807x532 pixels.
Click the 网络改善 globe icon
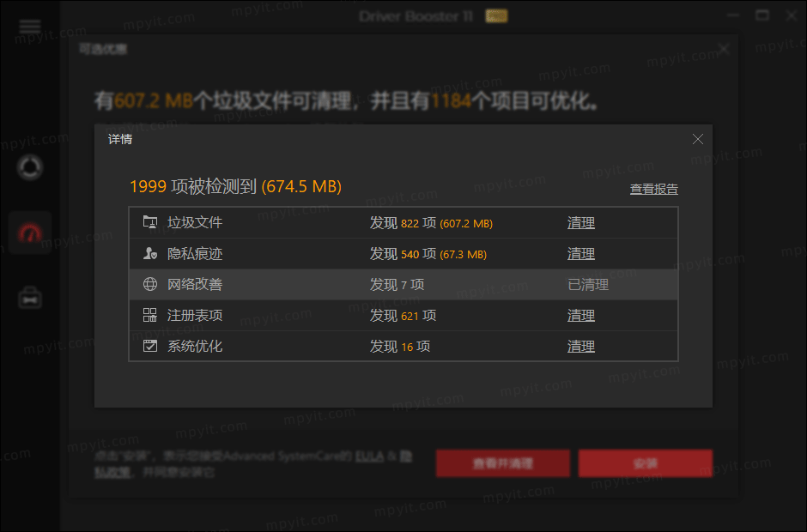pos(149,284)
